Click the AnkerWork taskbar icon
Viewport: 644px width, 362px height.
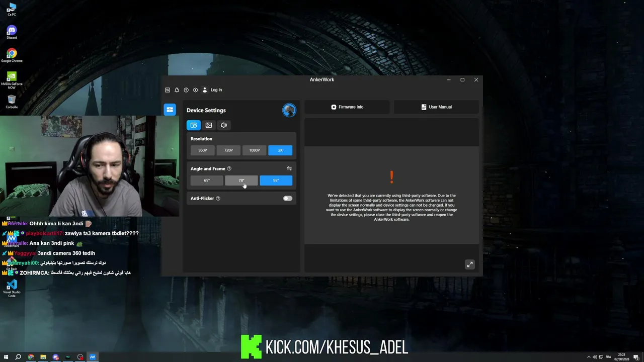click(93, 357)
